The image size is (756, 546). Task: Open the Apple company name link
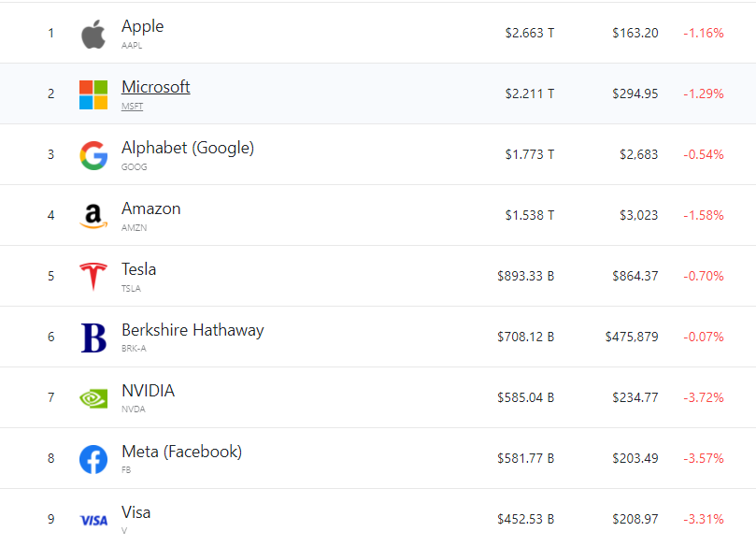[142, 26]
